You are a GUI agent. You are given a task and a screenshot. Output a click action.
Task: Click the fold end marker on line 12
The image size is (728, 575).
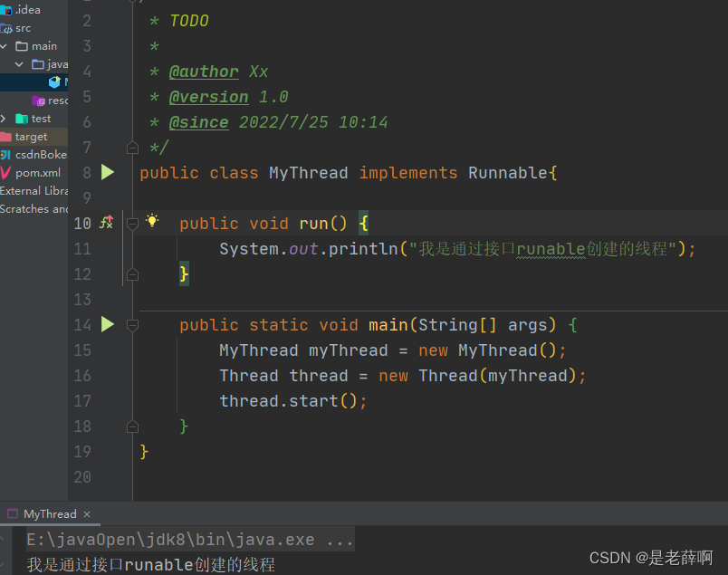tap(132, 274)
